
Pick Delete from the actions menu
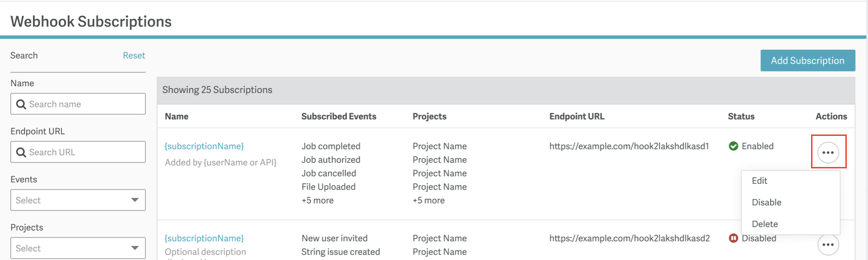pyautogui.click(x=765, y=224)
